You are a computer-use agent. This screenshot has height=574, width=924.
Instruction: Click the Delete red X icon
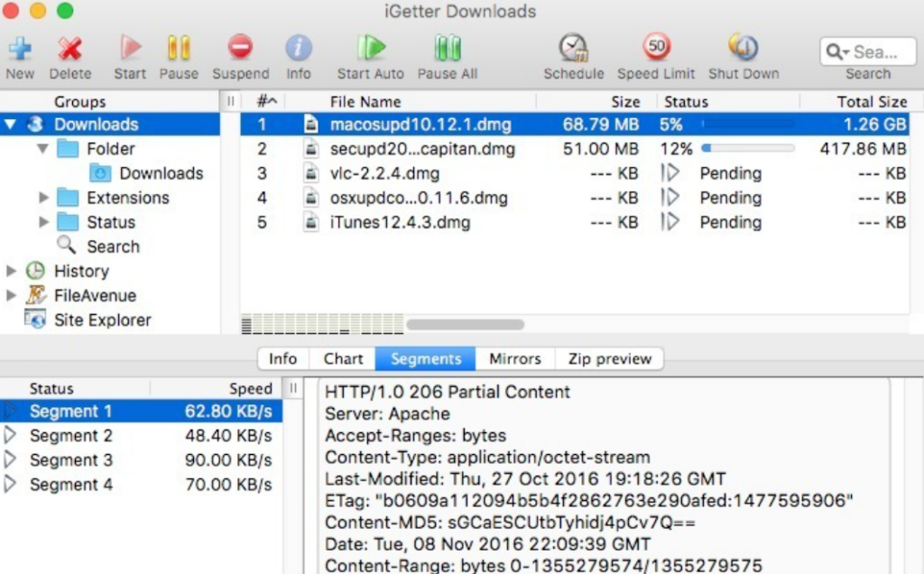point(70,49)
